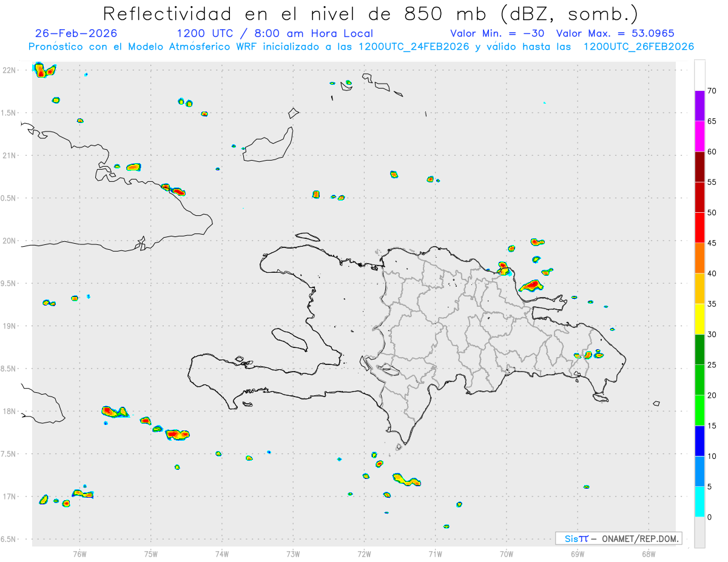The height and width of the screenshot is (562, 728).
Task: Click the yellow 30–35 dBZ color band
Action: pyautogui.click(x=699, y=319)
